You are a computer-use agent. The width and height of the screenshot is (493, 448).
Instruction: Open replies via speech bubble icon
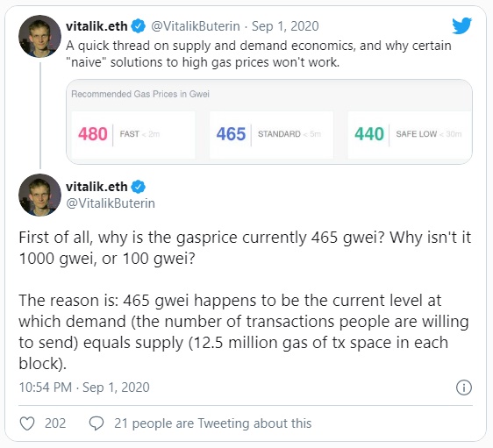pyautogui.click(x=96, y=423)
